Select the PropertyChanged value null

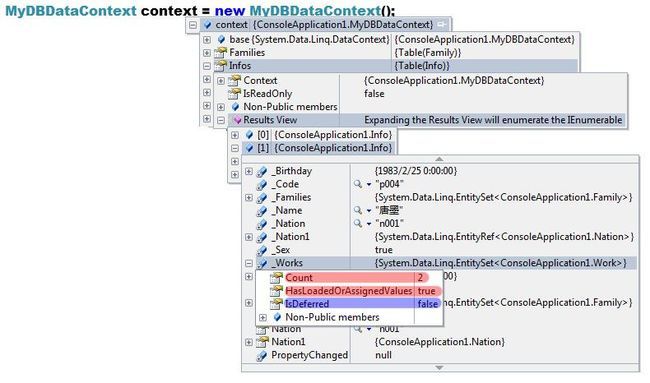(383, 355)
